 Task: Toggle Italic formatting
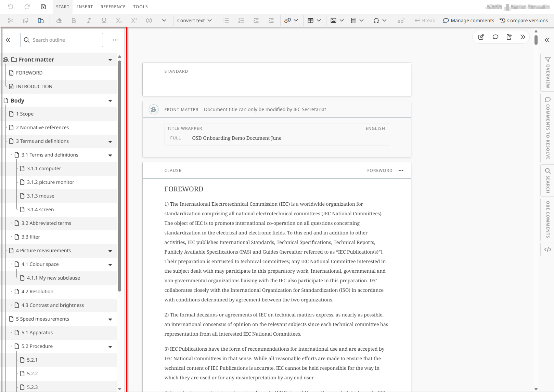point(89,21)
